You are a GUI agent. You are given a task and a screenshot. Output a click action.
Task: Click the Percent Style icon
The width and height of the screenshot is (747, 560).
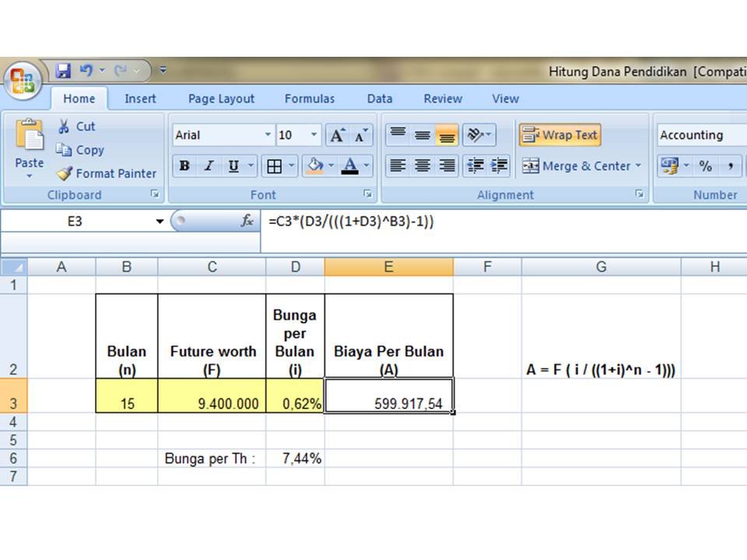705,166
